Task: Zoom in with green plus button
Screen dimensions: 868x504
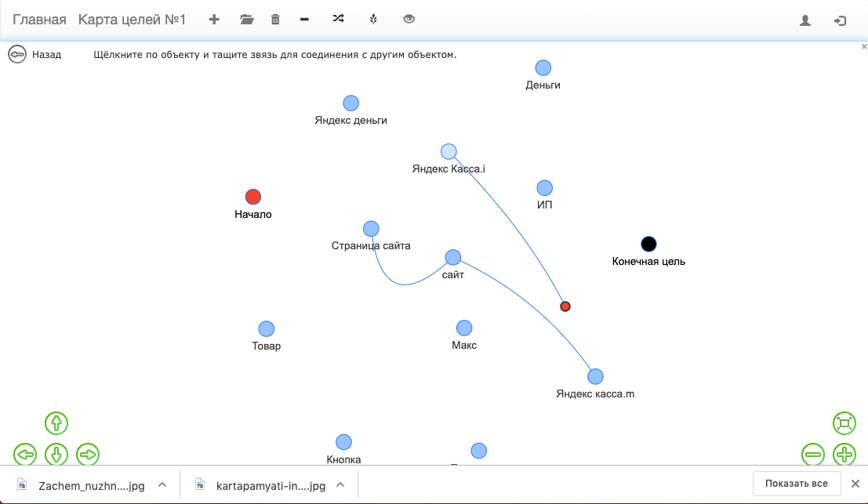Action: click(844, 455)
